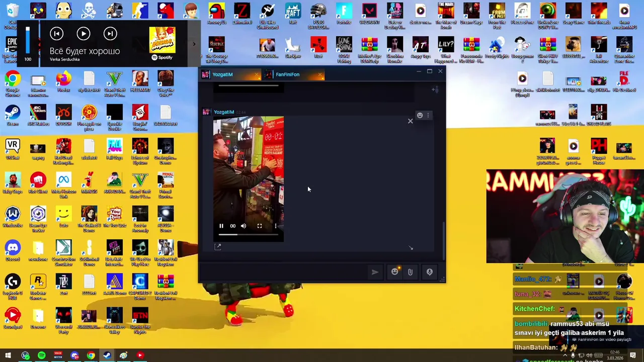The height and width of the screenshot is (362, 644).
Task: Click the streamer webcam overlay
Action: [x=565, y=216]
